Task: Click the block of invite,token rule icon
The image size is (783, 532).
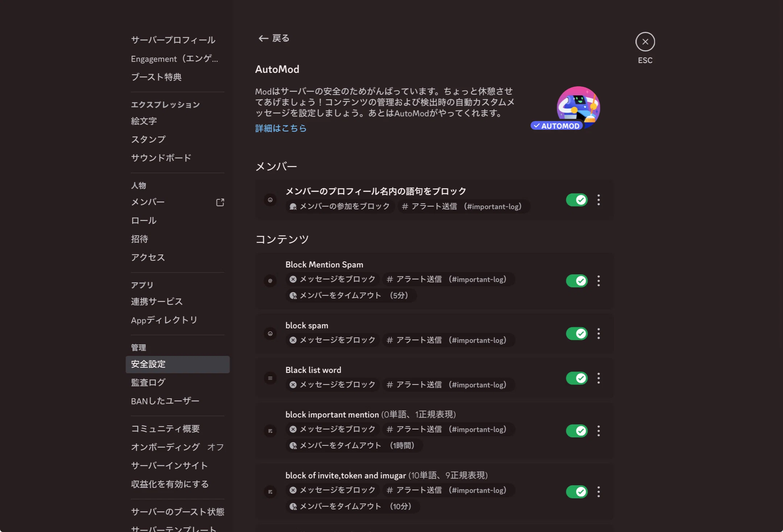Action: click(x=270, y=492)
